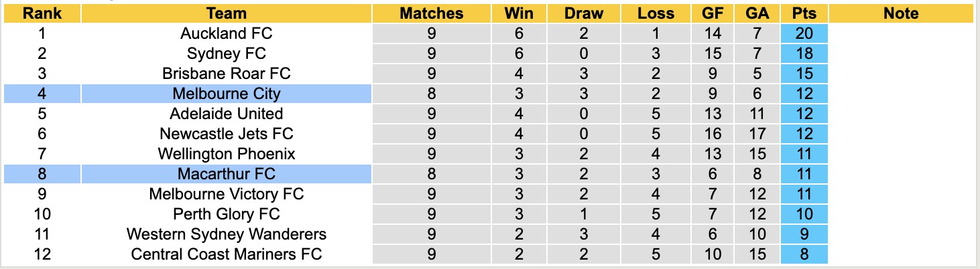Sort by the Matches column header
980x269 pixels.
pos(431,13)
